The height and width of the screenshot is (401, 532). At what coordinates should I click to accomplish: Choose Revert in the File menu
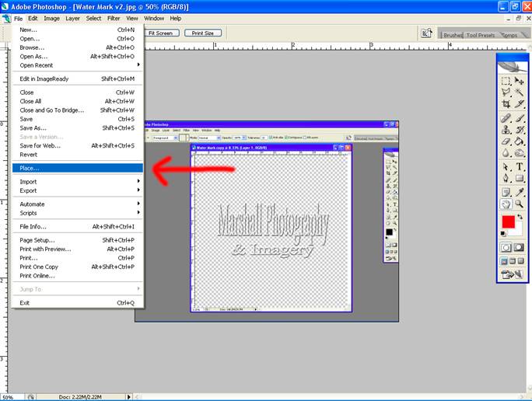77,155
